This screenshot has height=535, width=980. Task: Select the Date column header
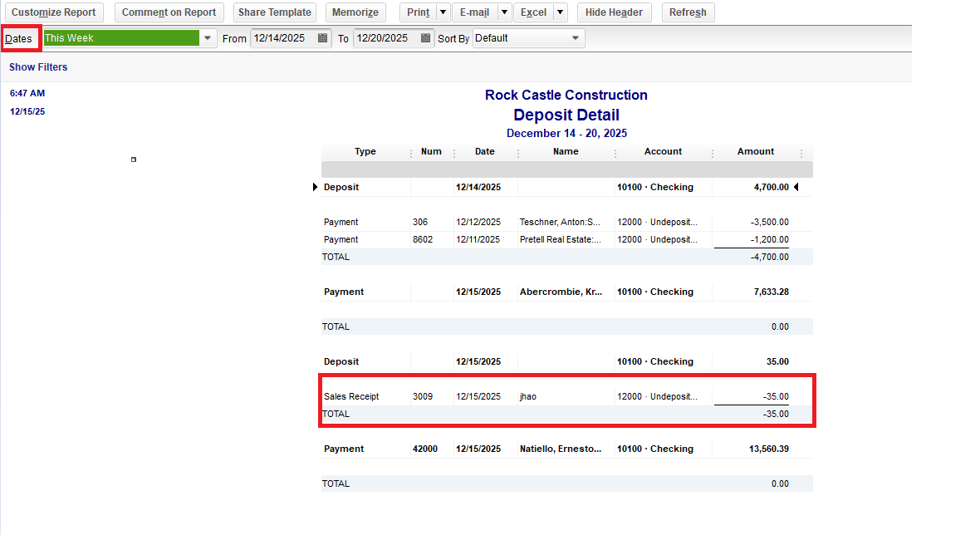pyautogui.click(x=484, y=151)
